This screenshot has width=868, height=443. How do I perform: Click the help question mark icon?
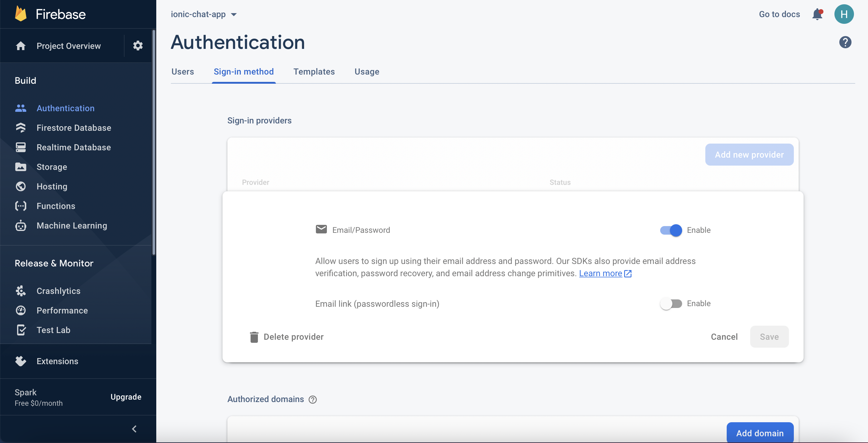(845, 42)
